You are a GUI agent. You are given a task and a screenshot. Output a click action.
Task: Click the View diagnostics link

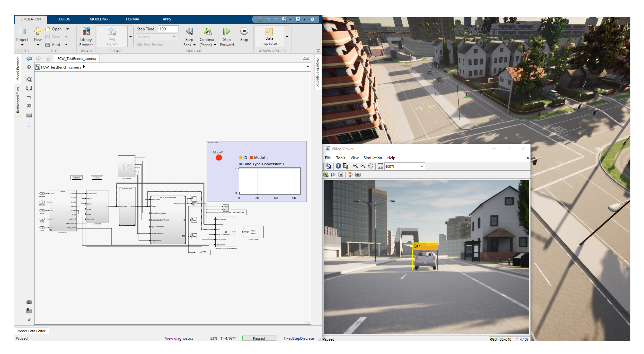click(x=179, y=339)
